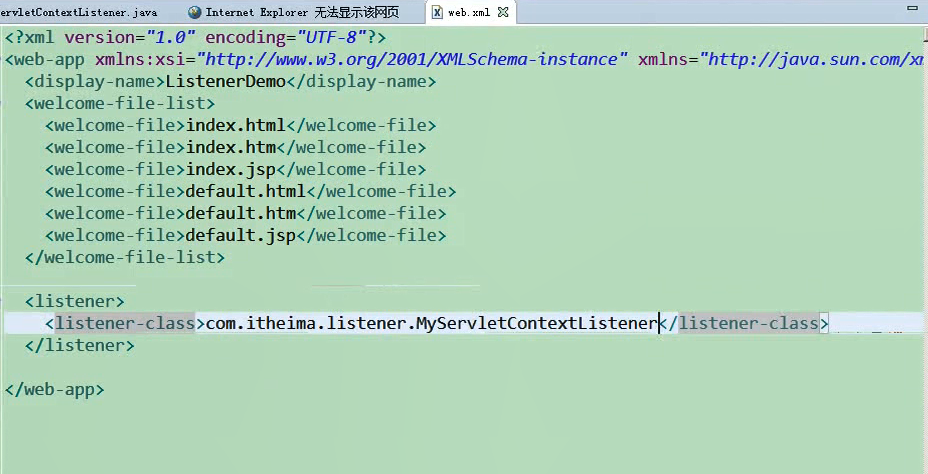
Task: Click the web.xml file icon in tab
Action: click(437, 13)
